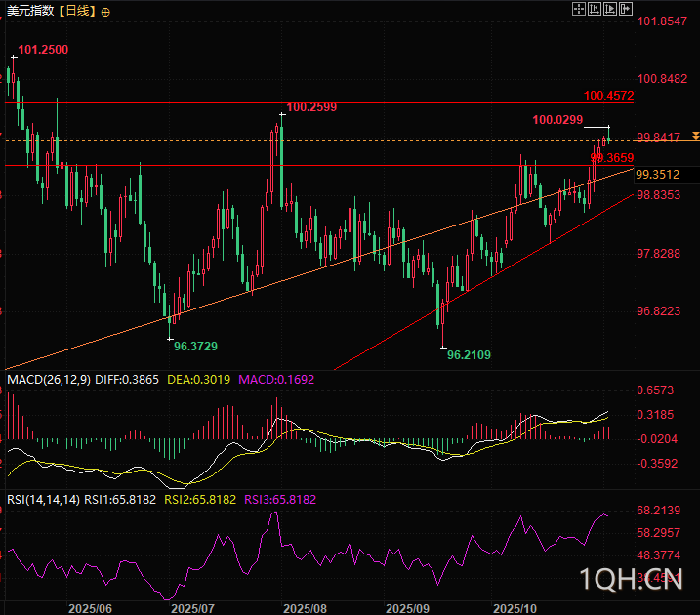Viewport: 700px width, 615px height.
Task: Click the 2025/08 date on time axis
Action: (x=303, y=607)
